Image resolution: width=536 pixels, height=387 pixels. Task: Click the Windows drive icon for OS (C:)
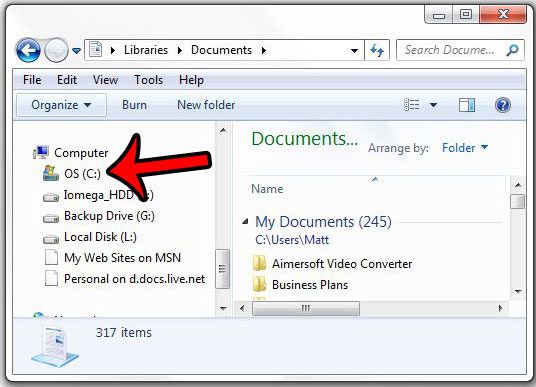pos(51,173)
